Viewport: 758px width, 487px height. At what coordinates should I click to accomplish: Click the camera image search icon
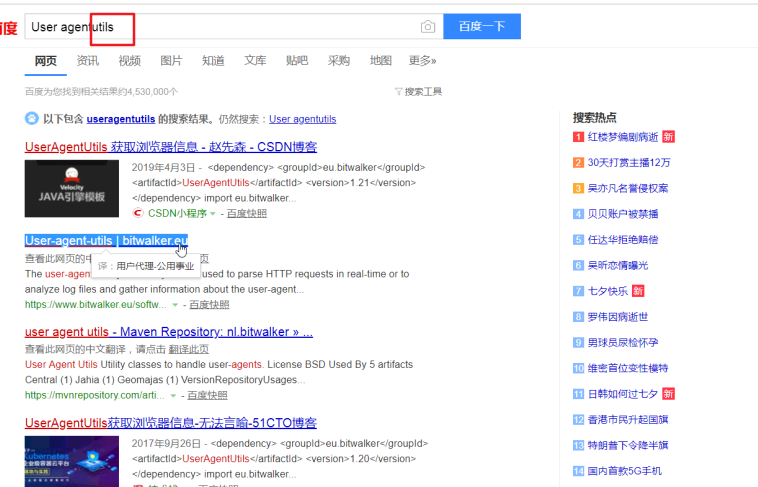tap(427, 27)
